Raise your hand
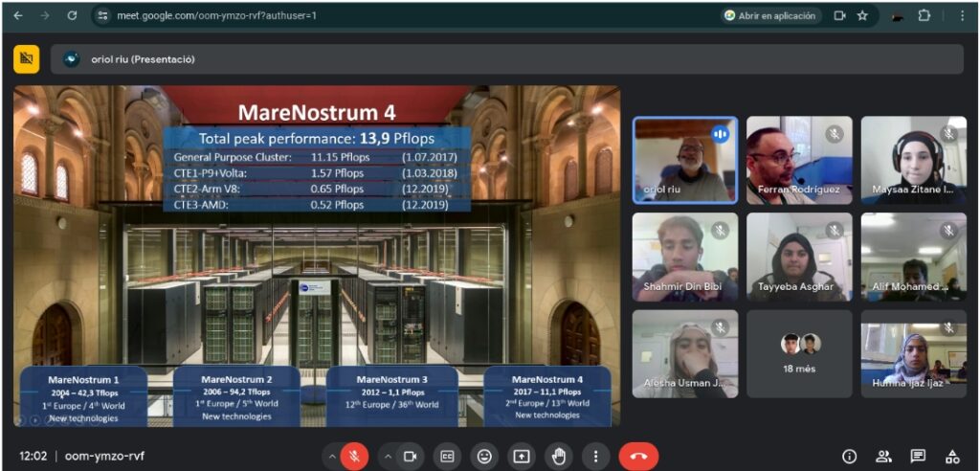 558,457
